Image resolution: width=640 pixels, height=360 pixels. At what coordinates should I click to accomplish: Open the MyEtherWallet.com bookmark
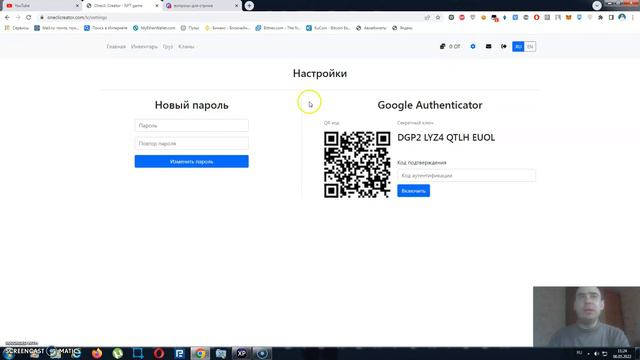[x=154, y=28]
